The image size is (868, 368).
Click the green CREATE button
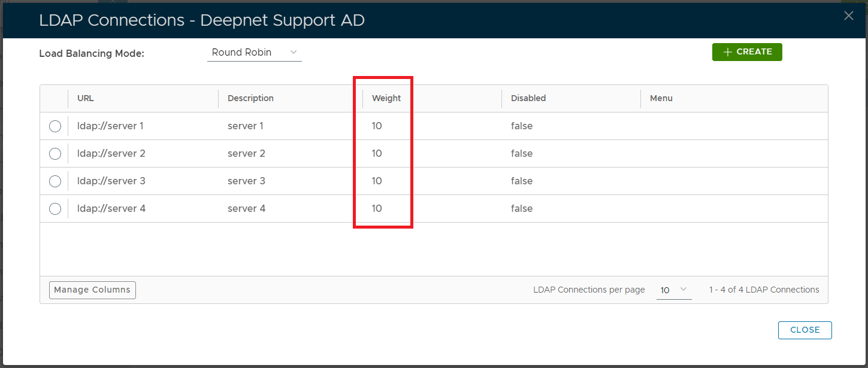point(747,52)
